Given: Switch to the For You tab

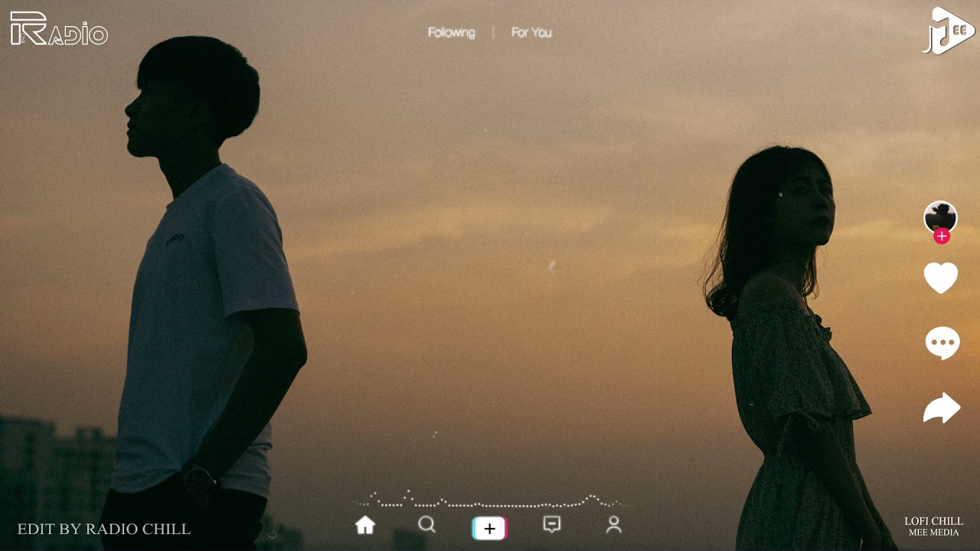Looking at the screenshot, I should 531,33.
